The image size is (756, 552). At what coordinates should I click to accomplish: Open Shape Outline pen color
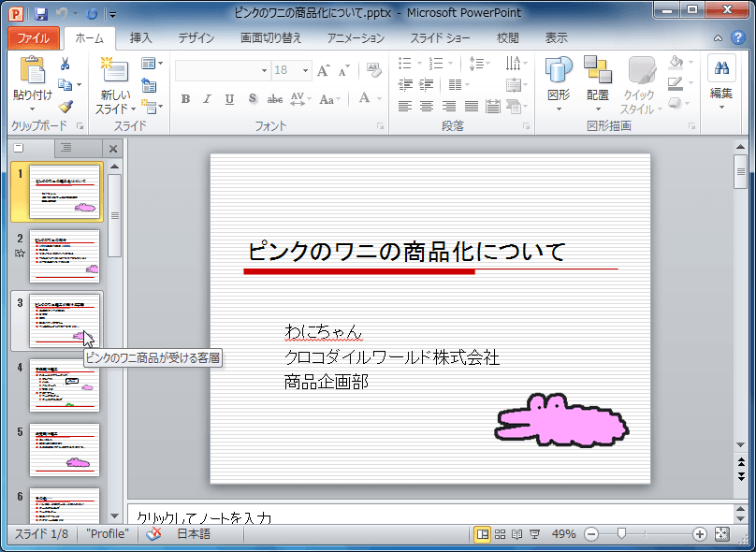[x=676, y=84]
